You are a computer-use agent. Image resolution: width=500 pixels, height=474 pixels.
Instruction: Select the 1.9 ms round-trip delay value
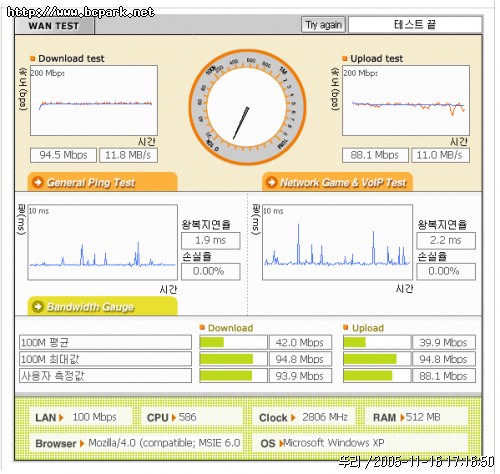211,241
